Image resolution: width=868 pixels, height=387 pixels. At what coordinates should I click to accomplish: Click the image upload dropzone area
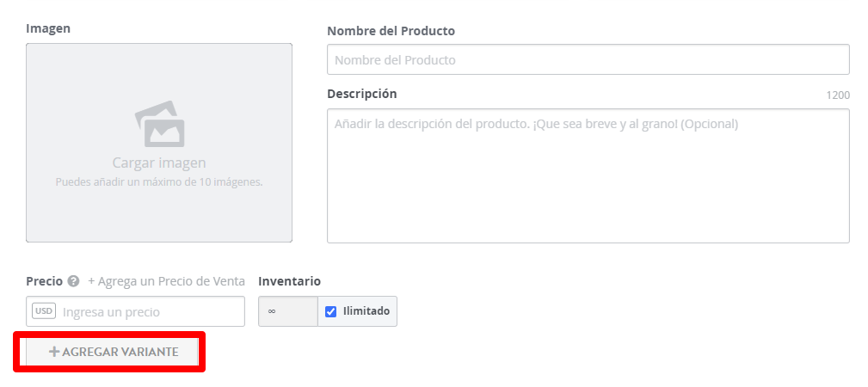(x=159, y=215)
